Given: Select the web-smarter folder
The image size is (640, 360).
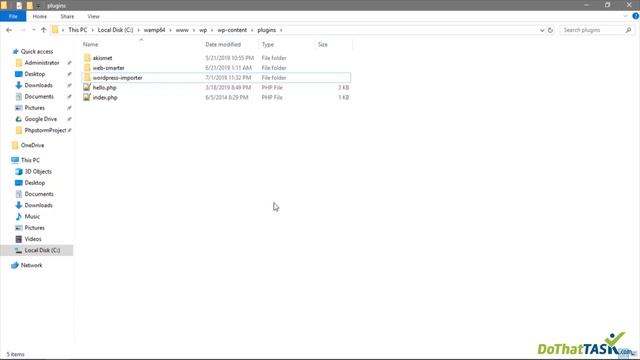Looking at the screenshot, I should tap(109, 68).
